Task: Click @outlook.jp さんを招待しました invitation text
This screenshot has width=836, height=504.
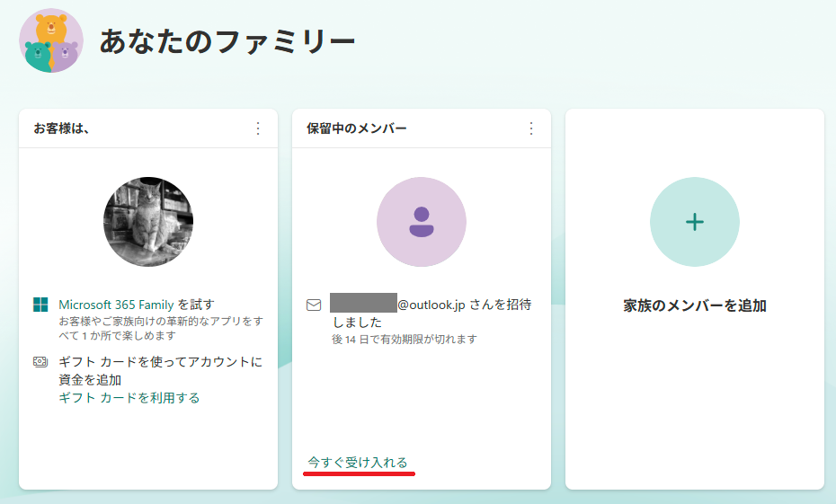Action: point(431,314)
